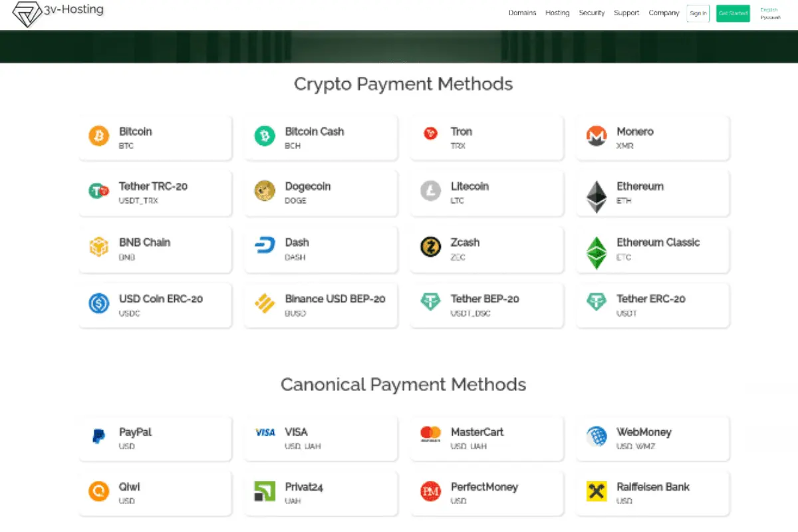Click the Dogecoin label
The width and height of the screenshot is (798, 532).
[x=308, y=187]
